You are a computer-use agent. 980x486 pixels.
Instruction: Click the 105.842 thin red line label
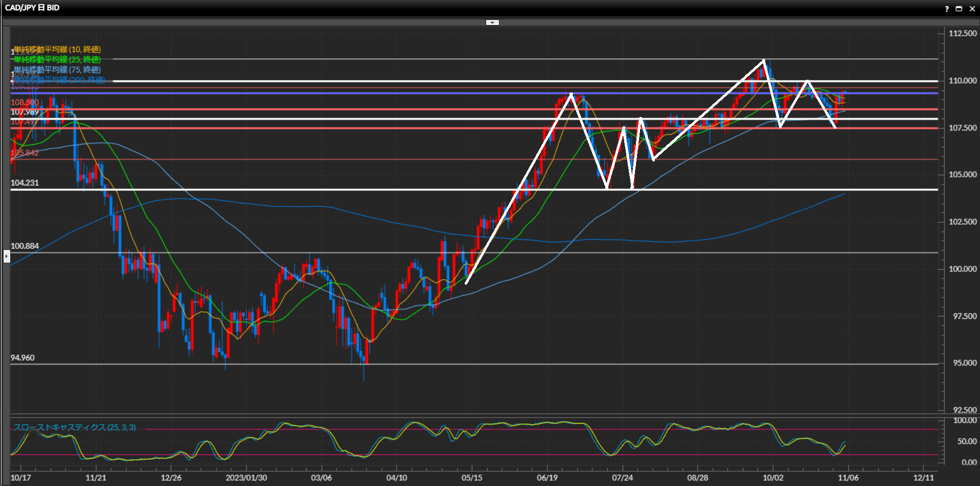click(x=25, y=153)
